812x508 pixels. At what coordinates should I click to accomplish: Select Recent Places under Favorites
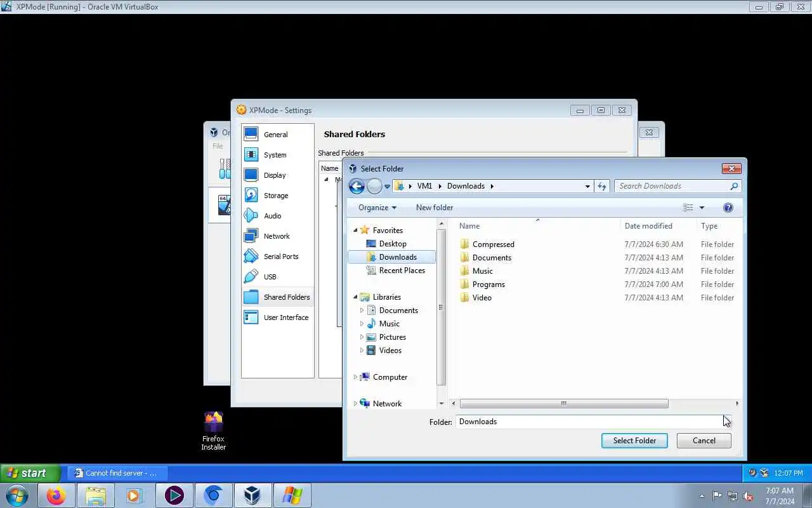(x=402, y=271)
